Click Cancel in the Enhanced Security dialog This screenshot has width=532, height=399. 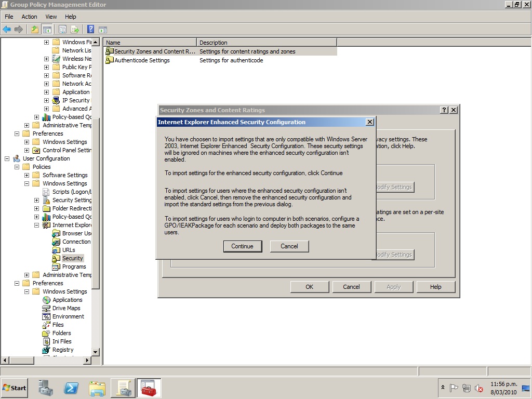[x=289, y=246]
